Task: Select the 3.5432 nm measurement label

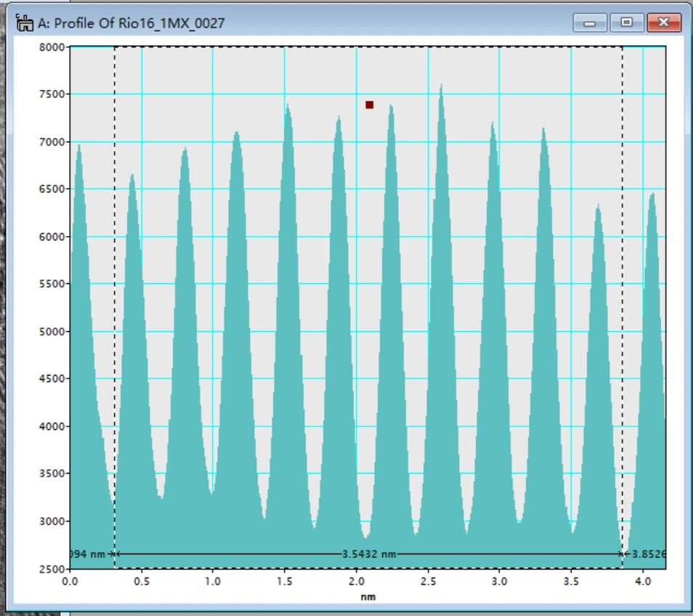Action: 369,554
